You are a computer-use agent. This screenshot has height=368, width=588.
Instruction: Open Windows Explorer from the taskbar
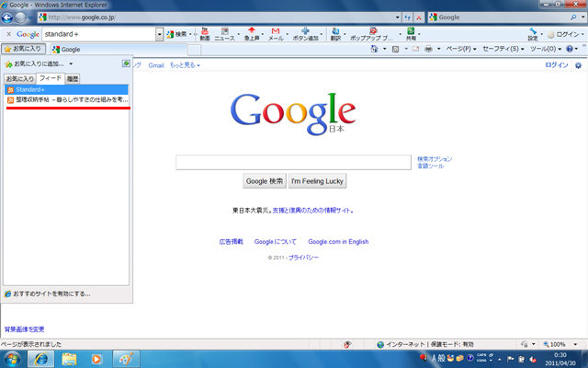(69, 360)
